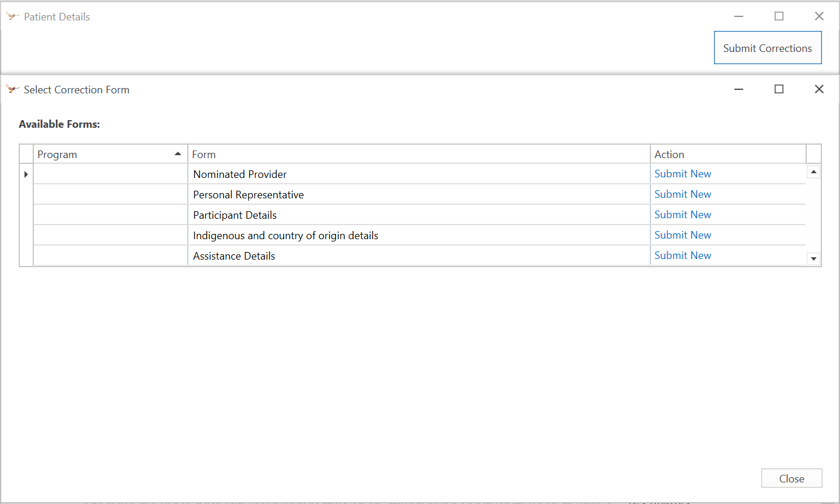Click the Close button at bottom
The width and height of the screenshot is (840, 504).
tap(792, 478)
